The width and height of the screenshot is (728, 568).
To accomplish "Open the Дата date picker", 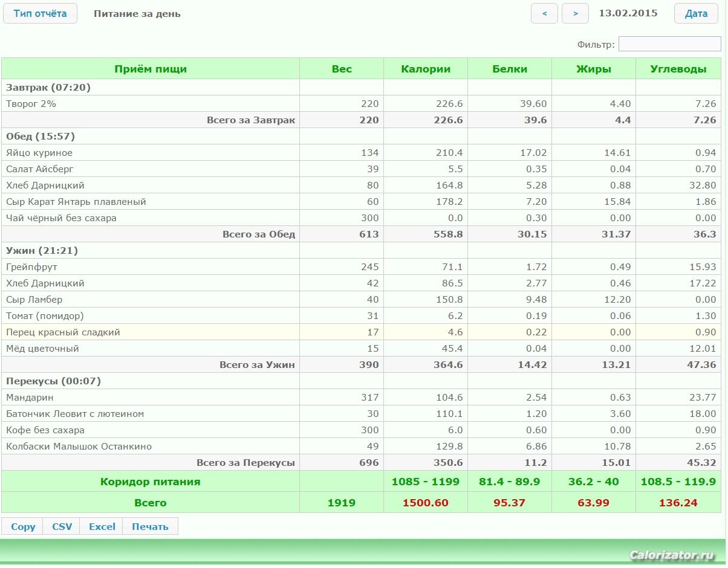I will [696, 13].
